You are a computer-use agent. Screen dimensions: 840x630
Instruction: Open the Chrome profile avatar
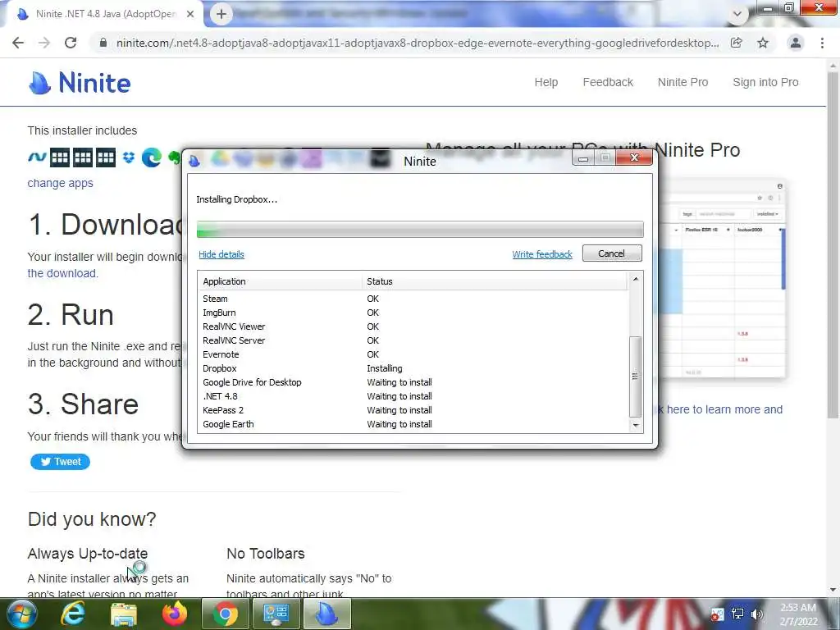(x=796, y=43)
